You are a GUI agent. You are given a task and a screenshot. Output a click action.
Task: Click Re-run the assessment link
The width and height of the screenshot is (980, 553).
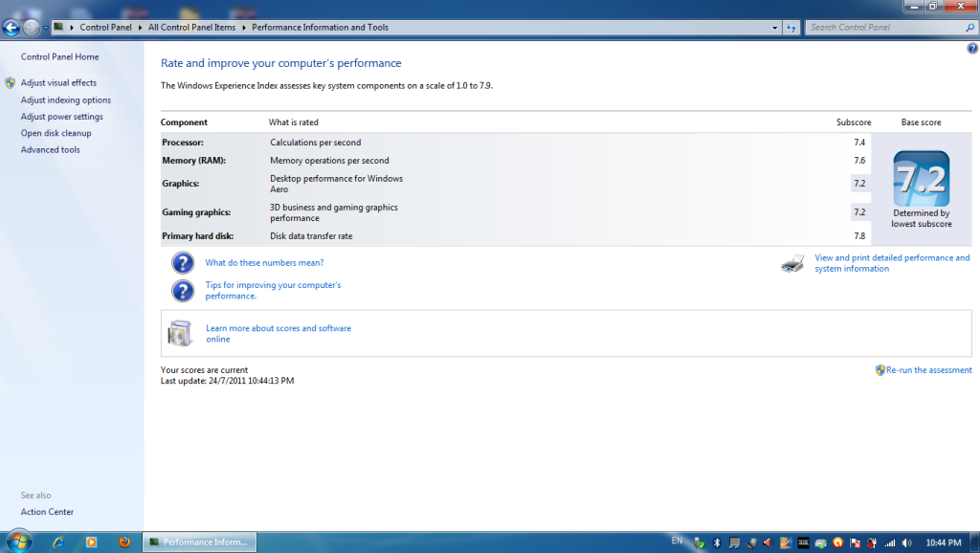928,370
